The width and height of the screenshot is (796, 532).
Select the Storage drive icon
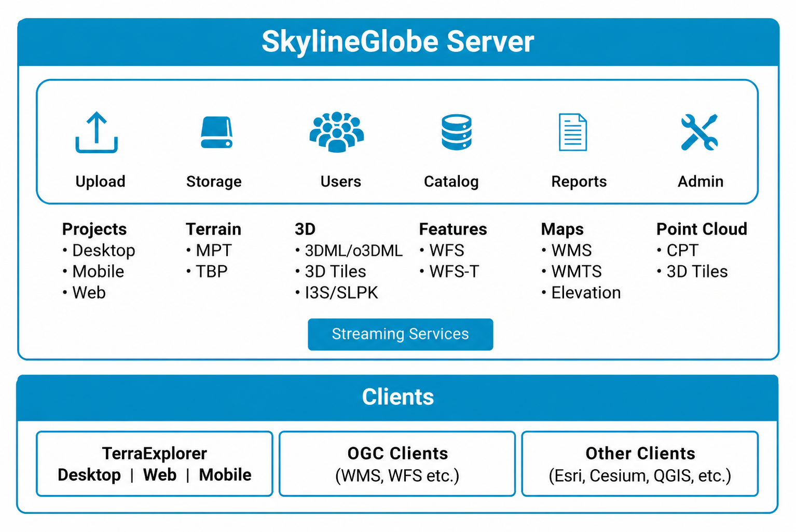[216, 132]
